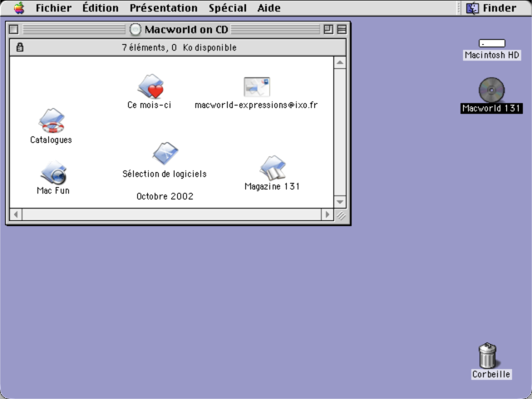Open the Présentation menu
Screen dimensions: 532x399
(x=164, y=7)
